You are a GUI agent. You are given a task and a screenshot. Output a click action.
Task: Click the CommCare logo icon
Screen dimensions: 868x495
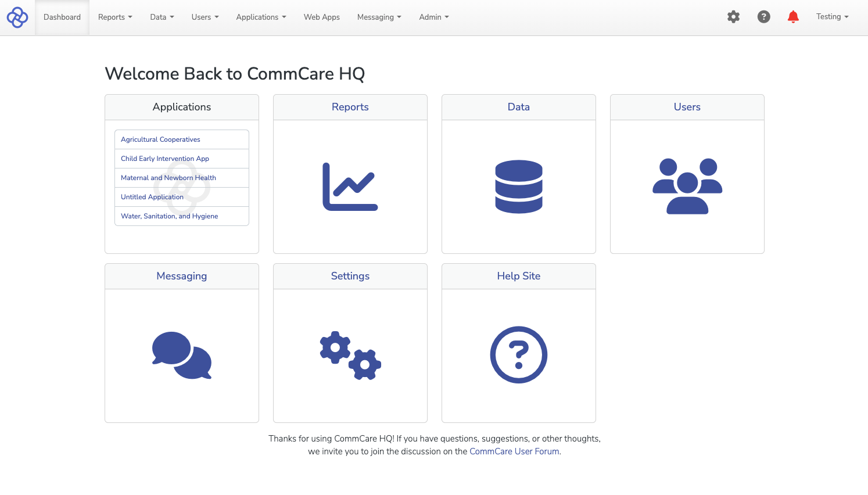pos(17,17)
